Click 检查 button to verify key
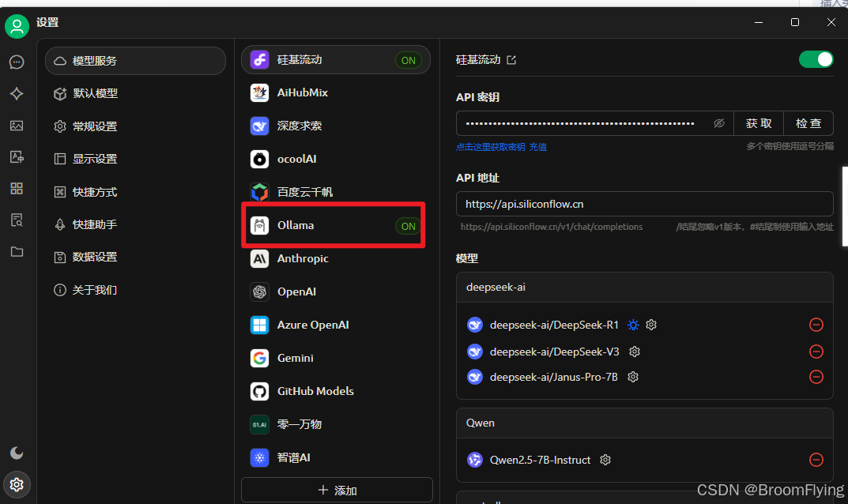The width and height of the screenshot is (848, 504). coord(808,123)
